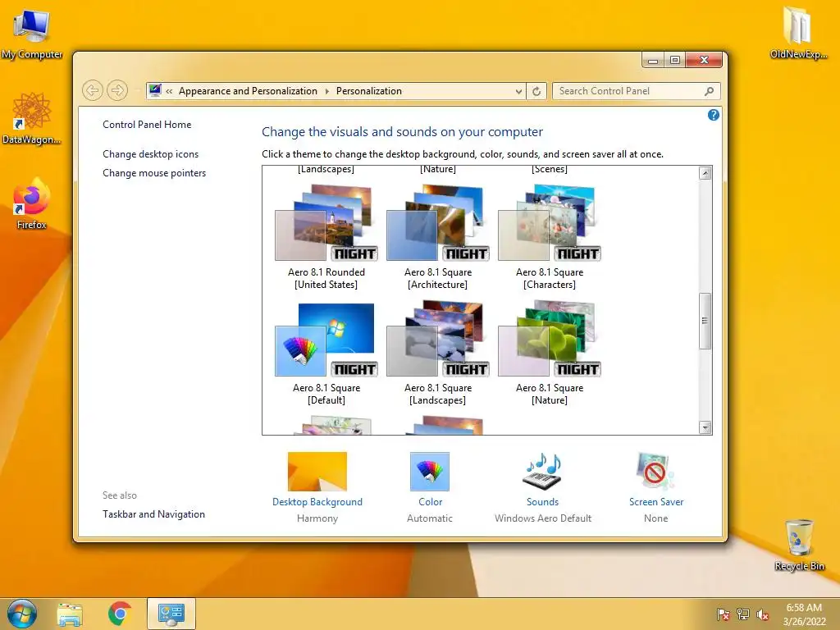Open the Sounds link
840x630 pixels.
click(x=542, y=502)
